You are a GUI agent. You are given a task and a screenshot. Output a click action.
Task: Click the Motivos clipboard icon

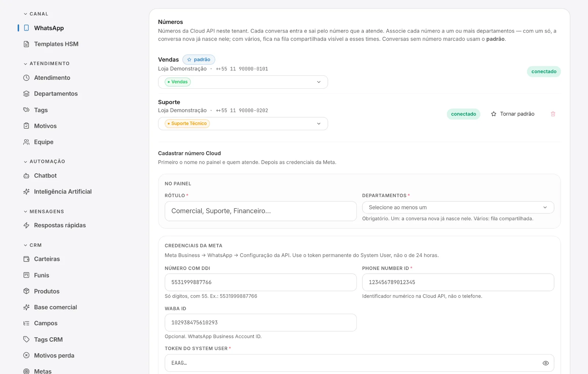[26, 126]
